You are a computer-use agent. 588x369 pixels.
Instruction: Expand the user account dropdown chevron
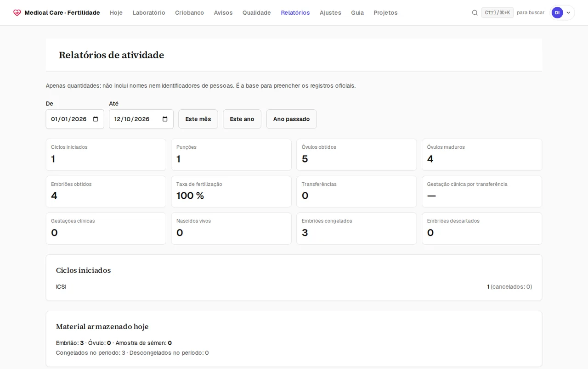point(569,13)
